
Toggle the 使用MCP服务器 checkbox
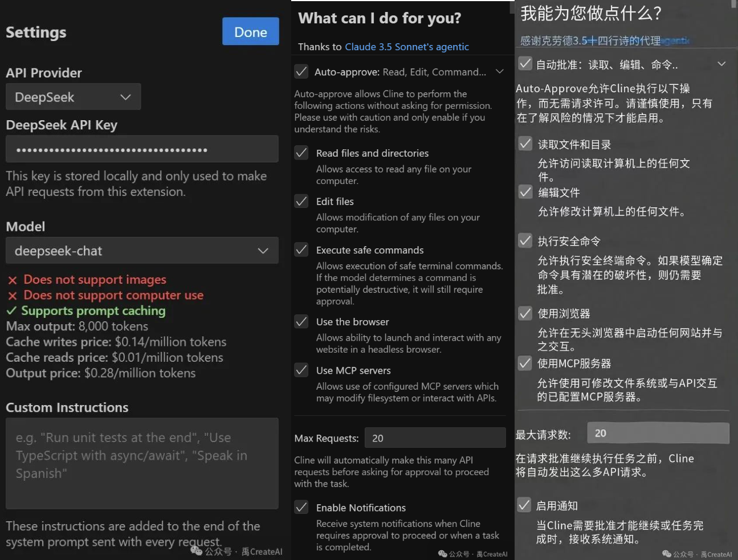coord(525,363)
